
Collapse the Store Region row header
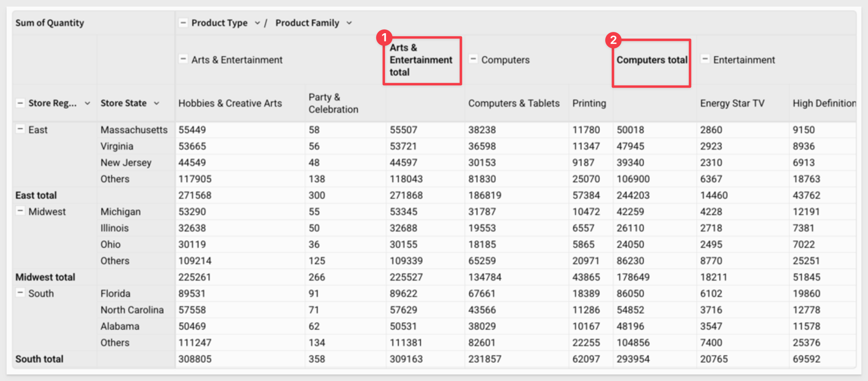[x=20, y=103]
